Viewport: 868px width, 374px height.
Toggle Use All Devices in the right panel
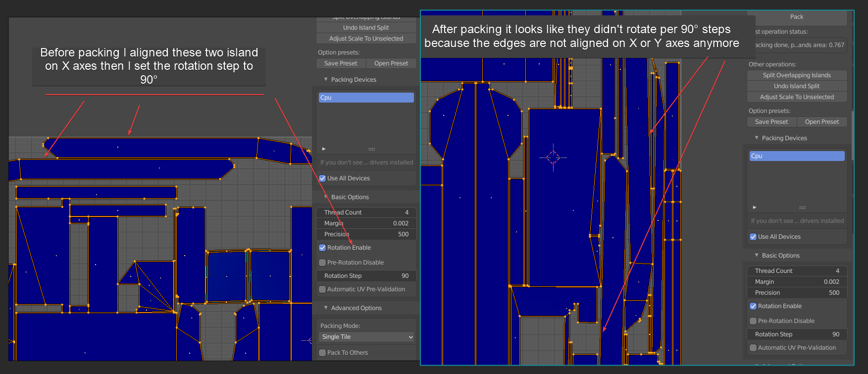coord(753,237)
